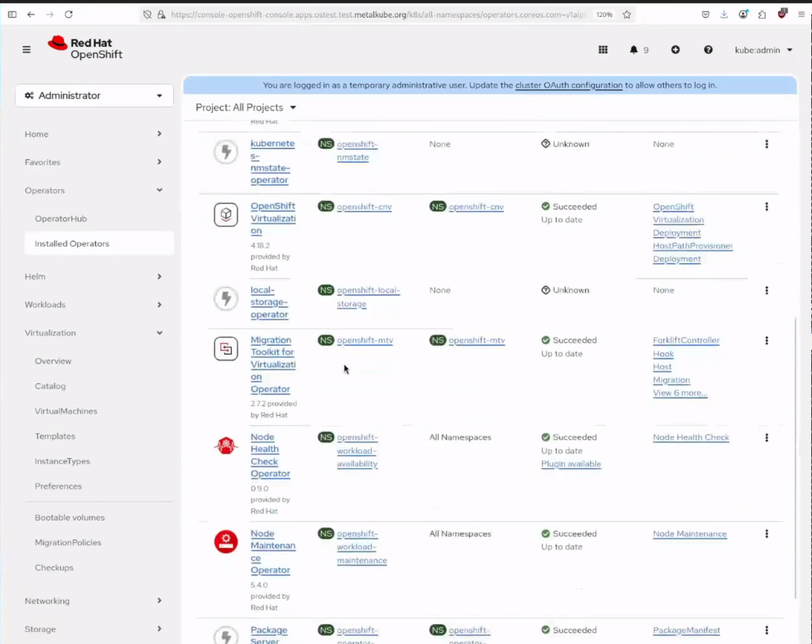
Task: Open kebab menu for OpenShift Virtualization row
Action: [766, 207]
